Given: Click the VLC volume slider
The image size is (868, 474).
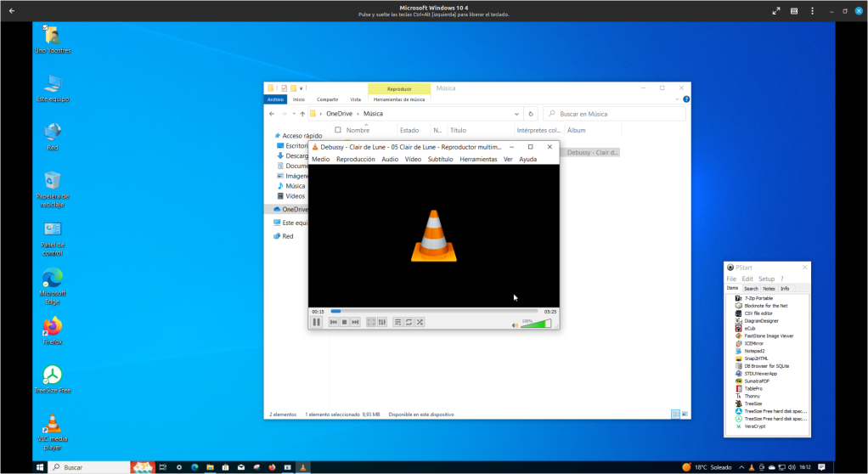Looking at the screenshot, I should click(x=535, y=324).
